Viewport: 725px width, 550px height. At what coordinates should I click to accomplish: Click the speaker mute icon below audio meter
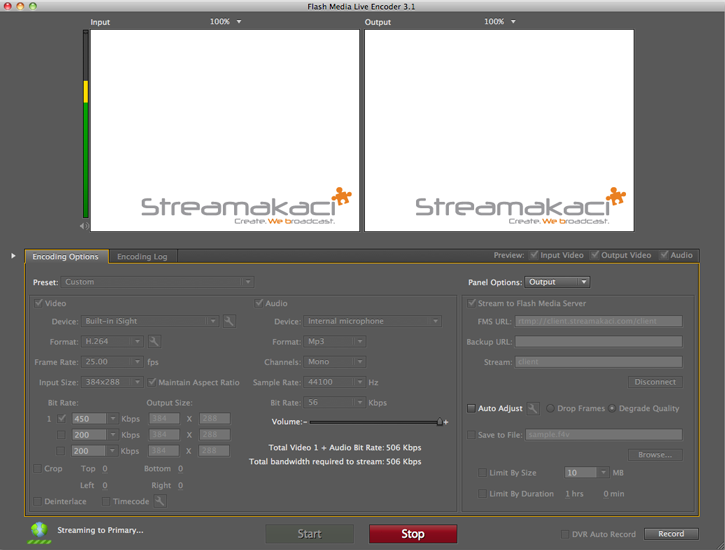(84, 226)
